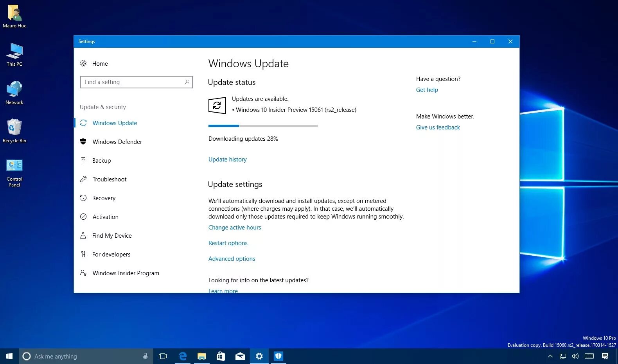Click the Cortana microphone icon
The image size is (618, 364).
[145, 356]
